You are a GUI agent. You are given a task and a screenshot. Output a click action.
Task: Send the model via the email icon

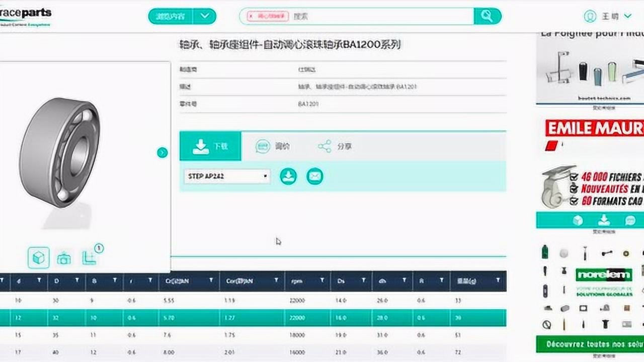(x=314, y=176)
